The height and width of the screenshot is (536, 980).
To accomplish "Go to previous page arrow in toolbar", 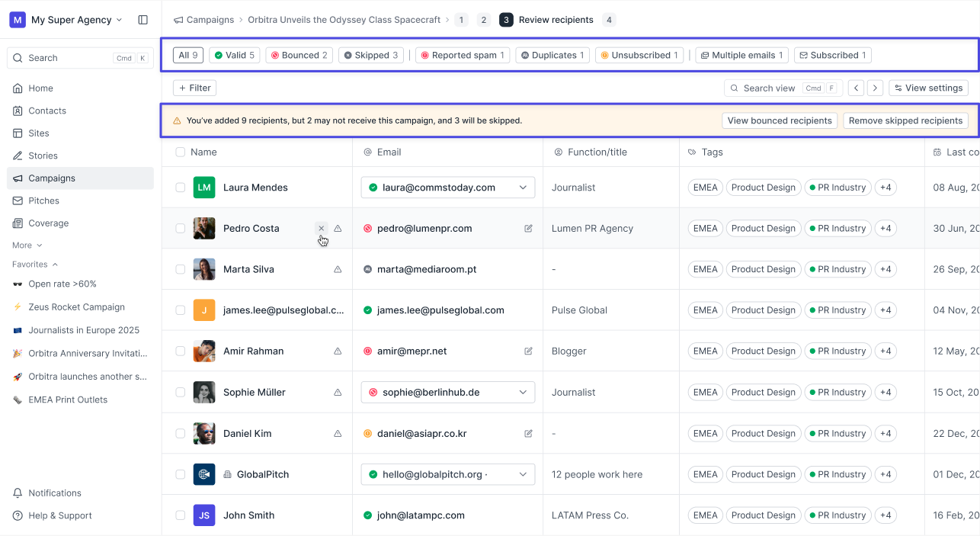I will tap(857, 88).
